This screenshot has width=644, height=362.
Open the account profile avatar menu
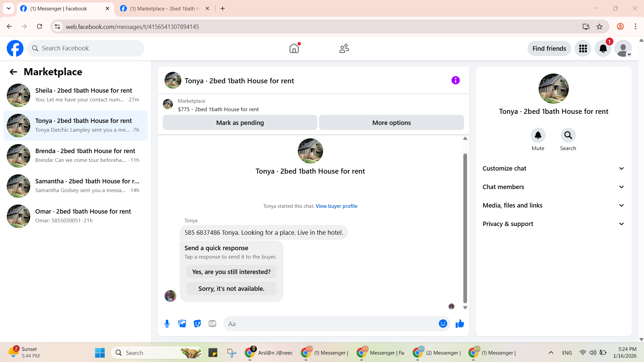tap(623, 49)
